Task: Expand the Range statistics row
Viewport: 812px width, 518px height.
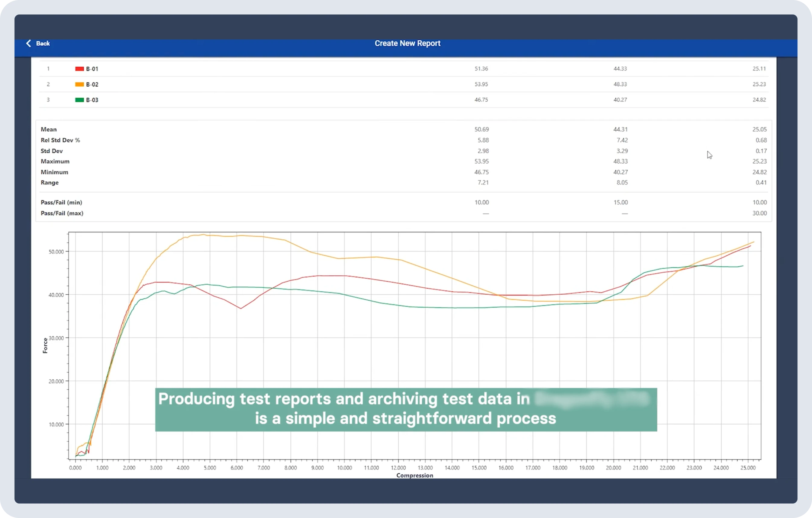Action: pyautogui.click(x=50, y=182)
